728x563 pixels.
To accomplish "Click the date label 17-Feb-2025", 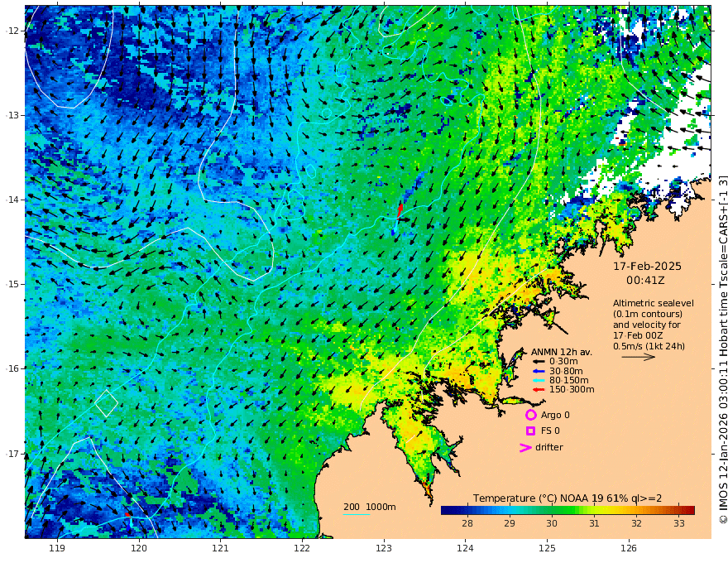I will click(647, 266).
